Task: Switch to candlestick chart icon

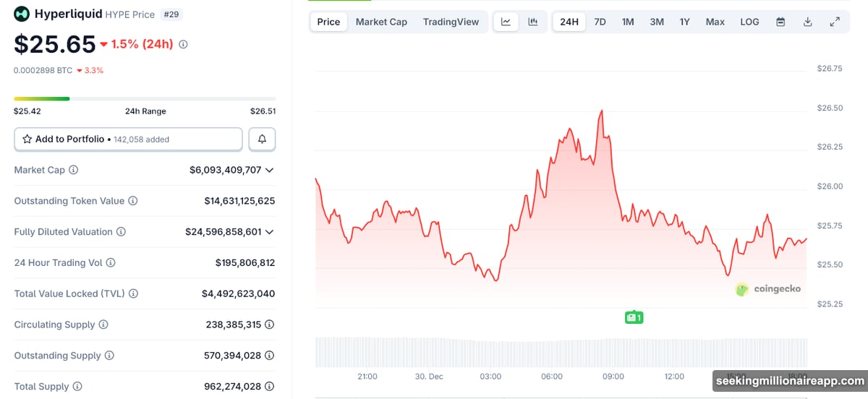Action: (533, 22)
